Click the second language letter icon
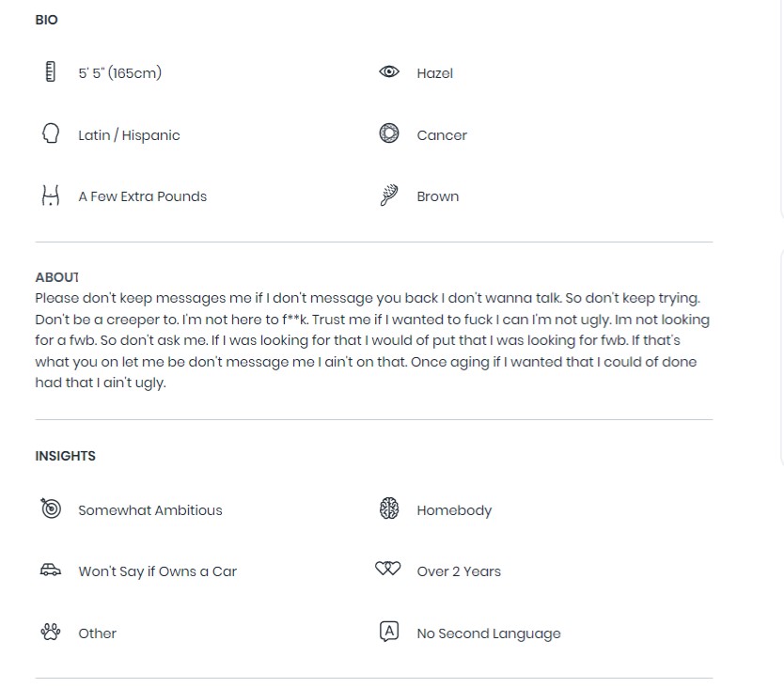 pos(389,632)
